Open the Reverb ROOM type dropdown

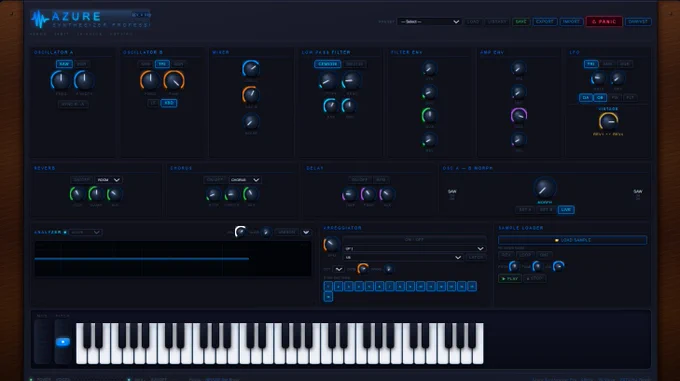tap(108, 180)
